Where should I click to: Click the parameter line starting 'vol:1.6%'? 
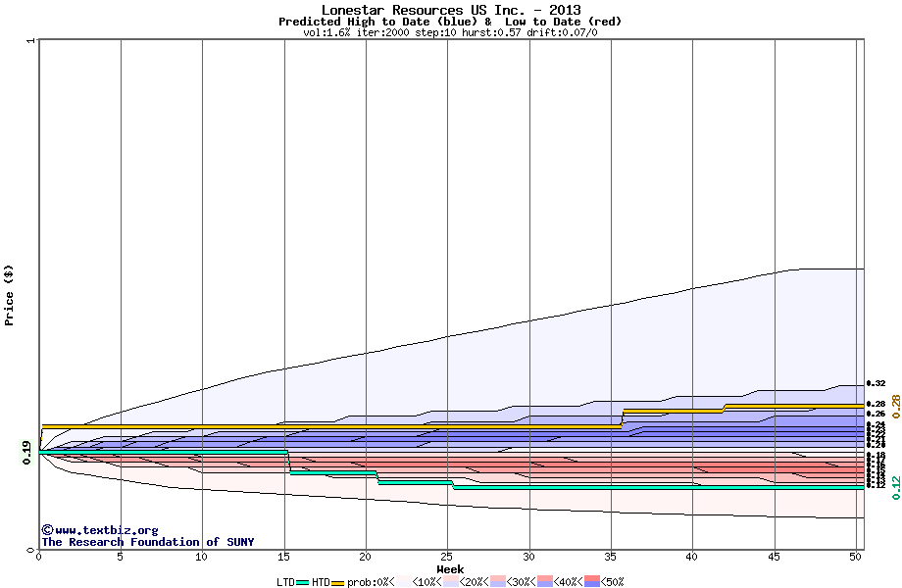point(450,32)
